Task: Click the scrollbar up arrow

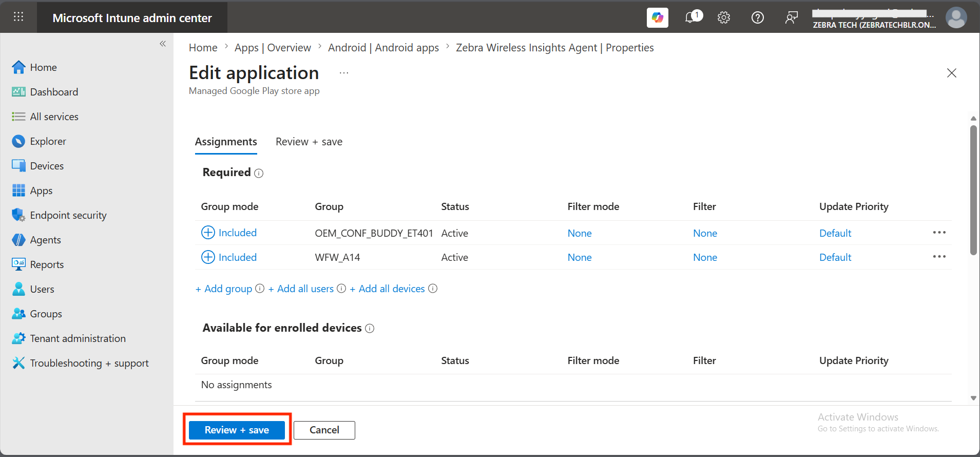Action: [973, 119]
